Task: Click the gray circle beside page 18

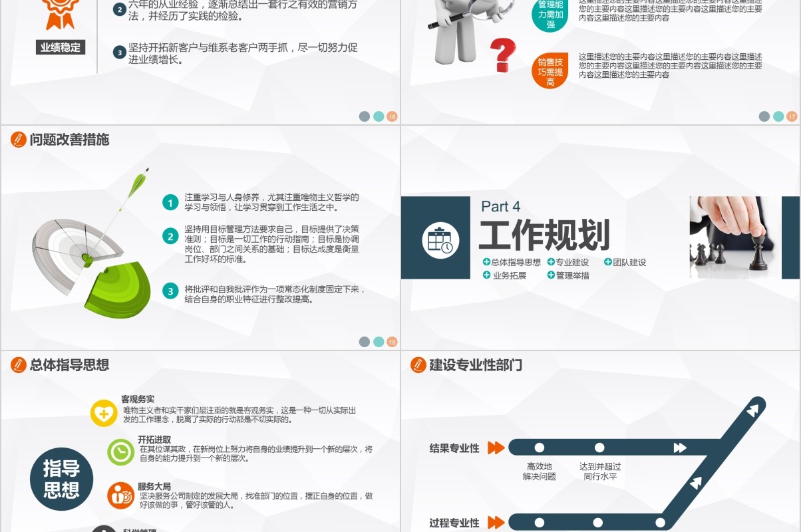Action: click(x=365, y=342)
